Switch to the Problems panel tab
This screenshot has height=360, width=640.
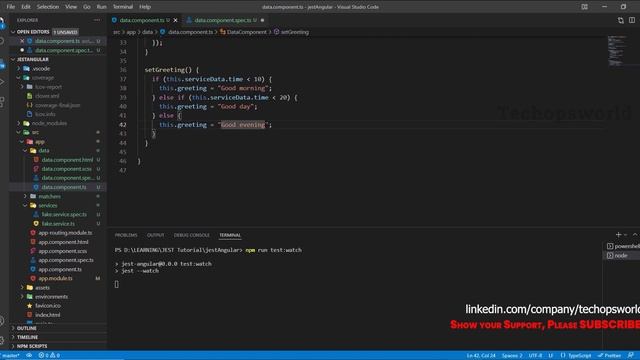click(126, 235)
